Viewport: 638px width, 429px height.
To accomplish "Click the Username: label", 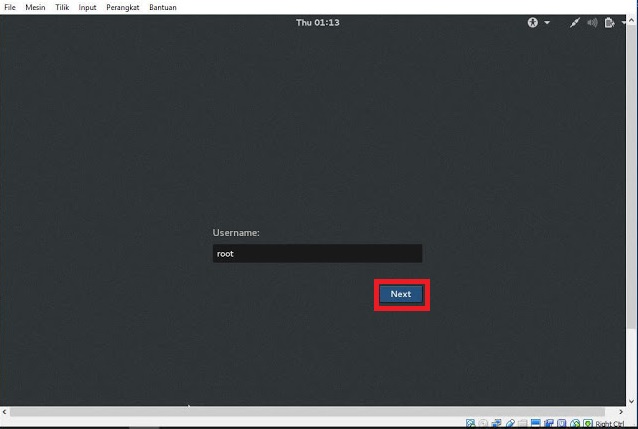I will [x=236, y=233].
